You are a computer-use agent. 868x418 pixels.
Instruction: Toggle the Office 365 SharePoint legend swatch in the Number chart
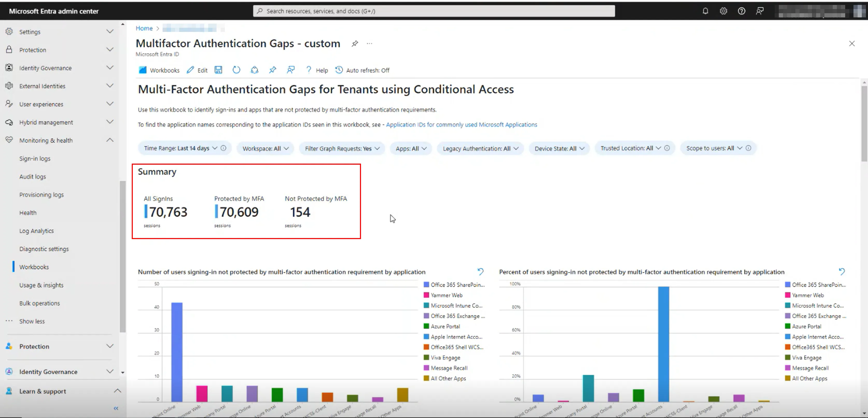pos(426,285)
